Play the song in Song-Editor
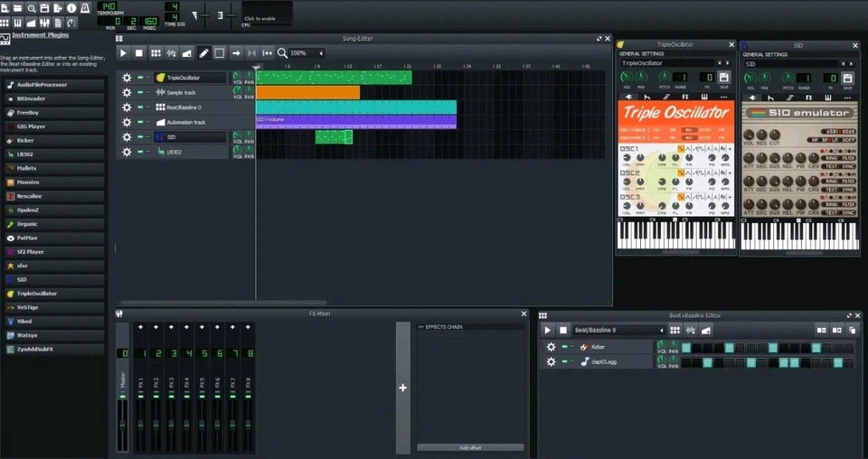Image resolution: width=868 pixels, height=459 pixels. pos(124,53)
